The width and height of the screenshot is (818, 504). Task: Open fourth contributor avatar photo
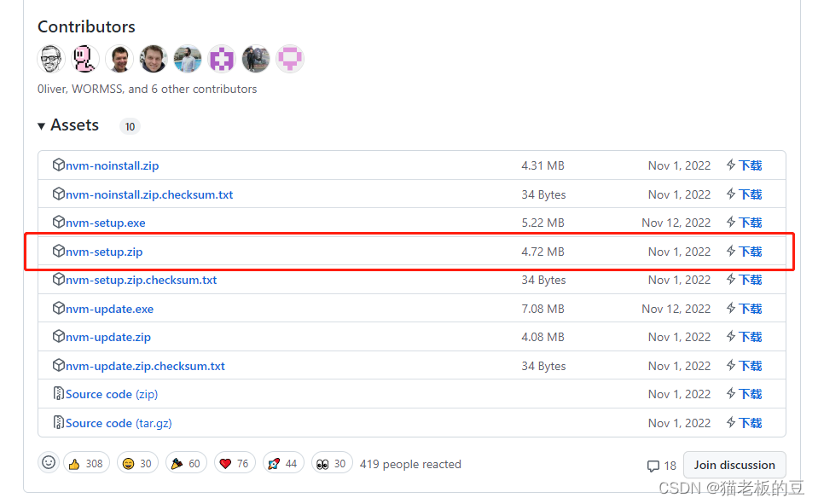point(154,59)
